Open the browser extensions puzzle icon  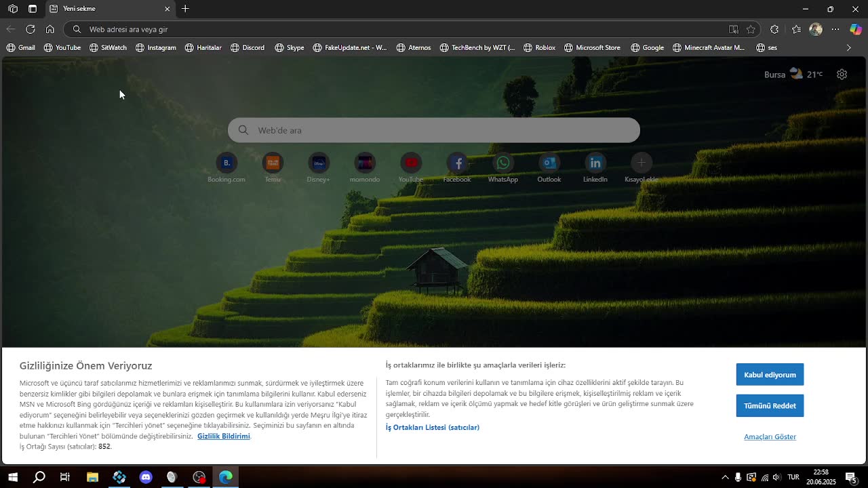tap(774, 29)
